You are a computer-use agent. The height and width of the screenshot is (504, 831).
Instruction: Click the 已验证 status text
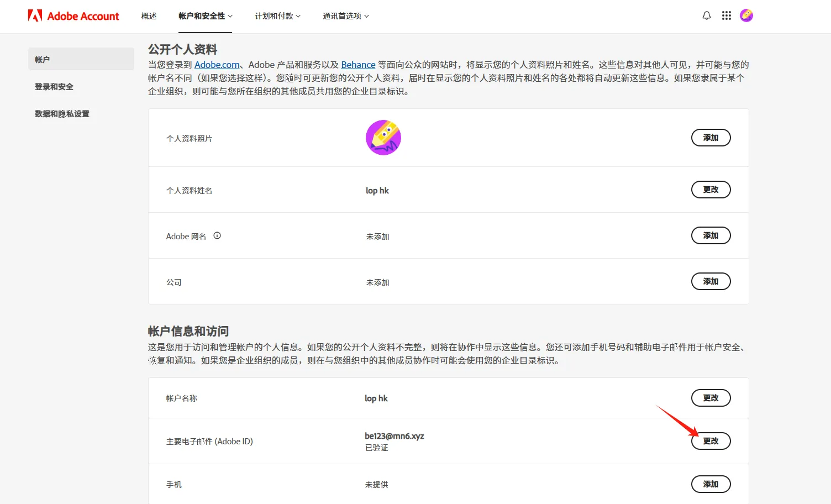[x=377, y=448]
